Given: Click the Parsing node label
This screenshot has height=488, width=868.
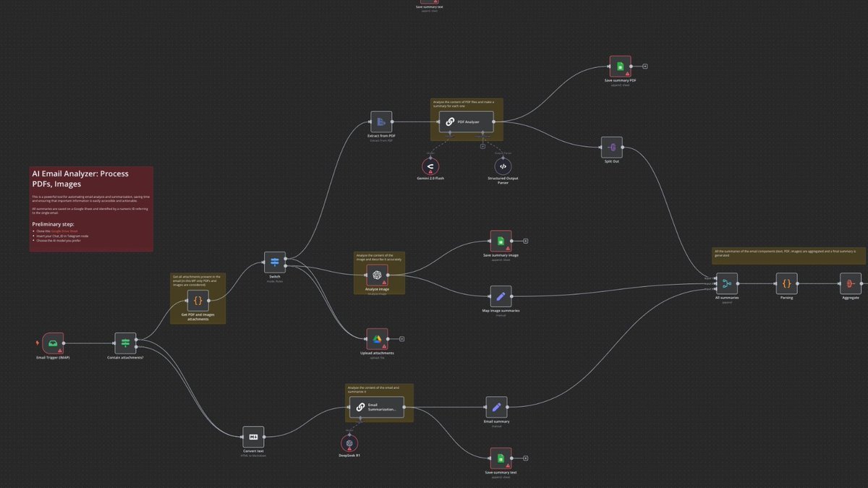Looking at the screenshot, I should coord(786,298).
